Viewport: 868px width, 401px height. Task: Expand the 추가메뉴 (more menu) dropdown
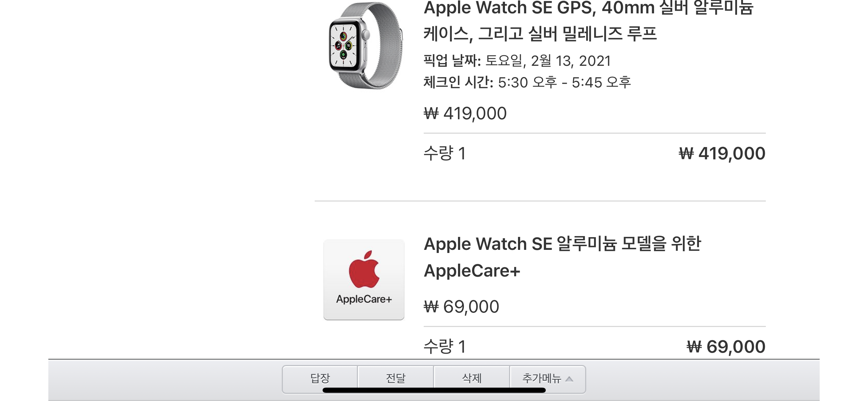[548, 379]
